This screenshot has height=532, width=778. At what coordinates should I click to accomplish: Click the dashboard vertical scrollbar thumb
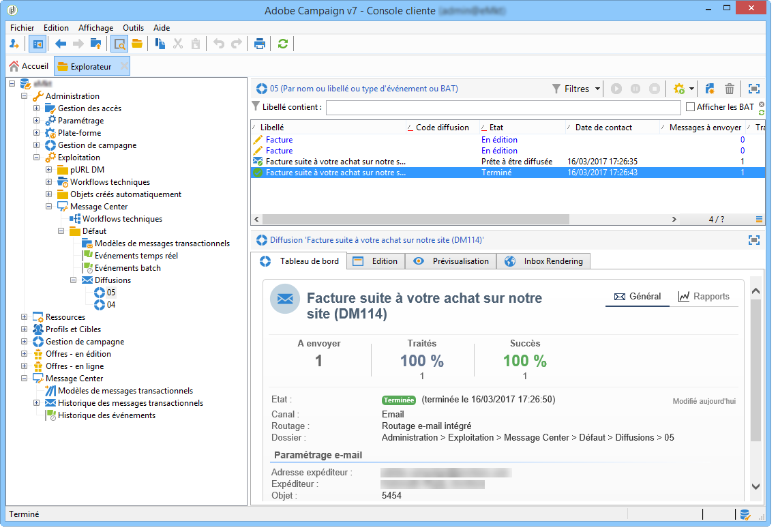click(755, 370)
